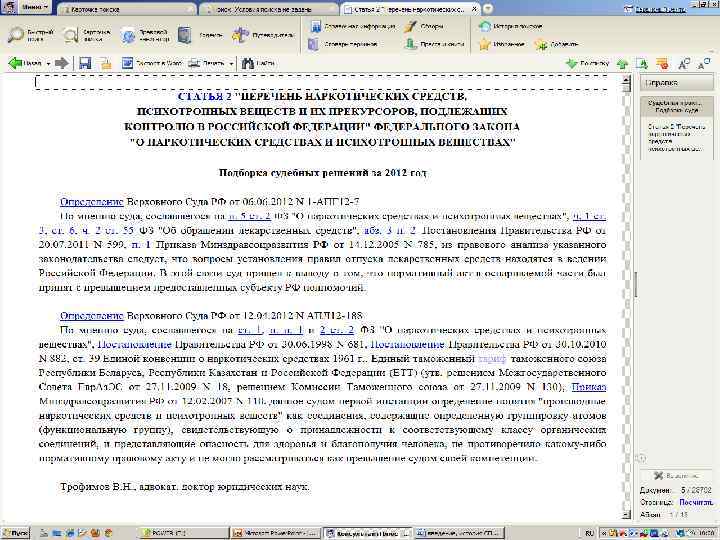The width and height of the screenshot is (720, 540).
Task: Open the ст. 1 link in second paragraph
Action: point(250,330)
